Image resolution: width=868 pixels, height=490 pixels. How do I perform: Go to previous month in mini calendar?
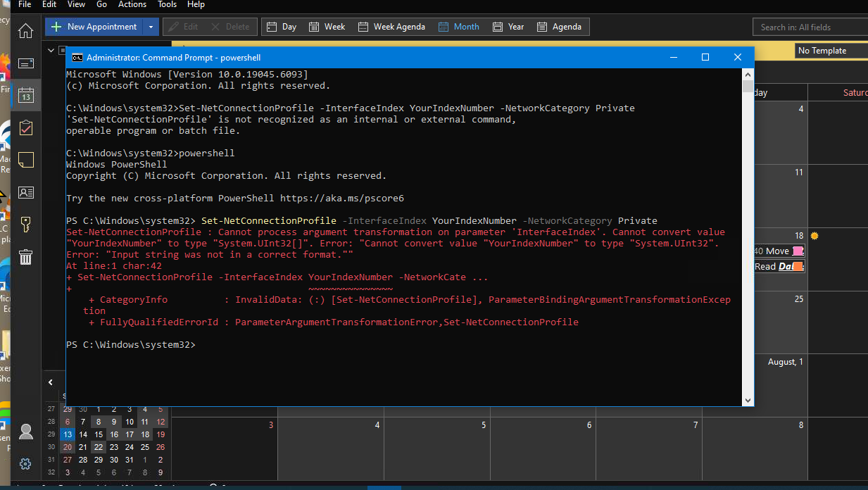click(51, 382)
